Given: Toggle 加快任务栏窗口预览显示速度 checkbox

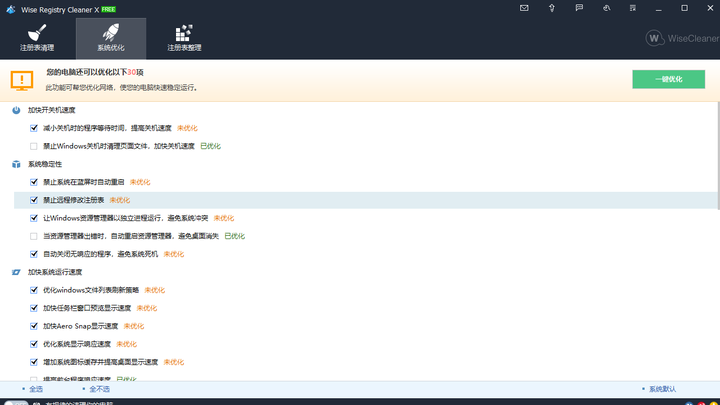Looking at the screenshot, I should 34,308.
